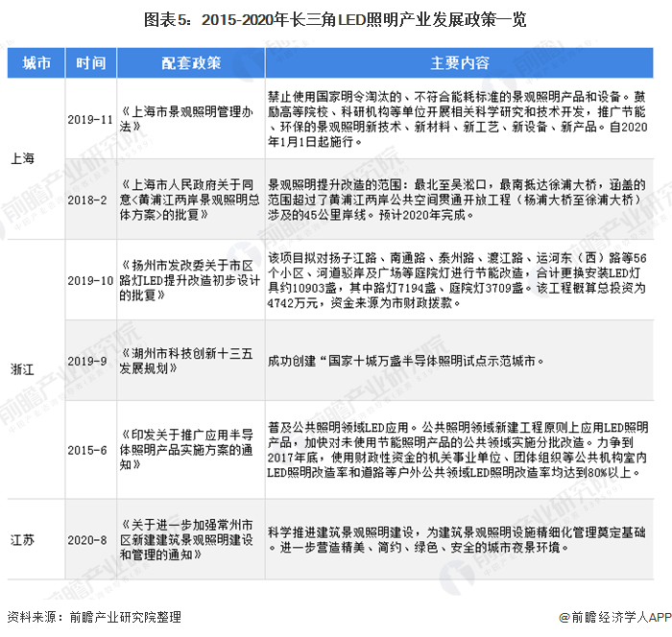This screenshot has height=637, width=672.
Task: Click the 常州市建筑景观照明 policy title
Action: [x=186, y=540]
